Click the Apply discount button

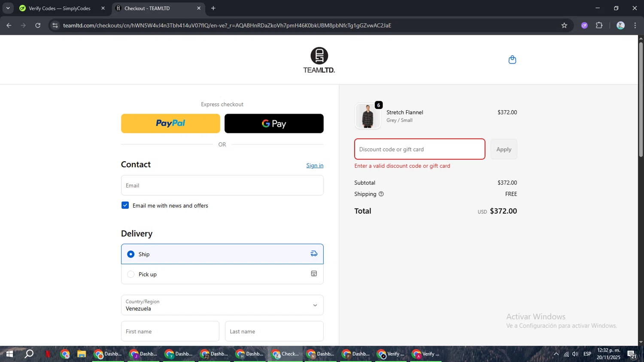coord(504,149)
